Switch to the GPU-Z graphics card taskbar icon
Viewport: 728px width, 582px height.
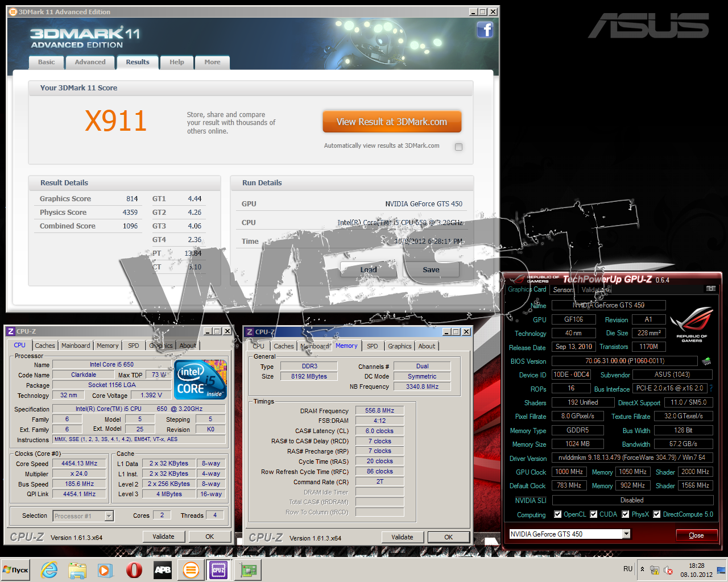[248, 570]
